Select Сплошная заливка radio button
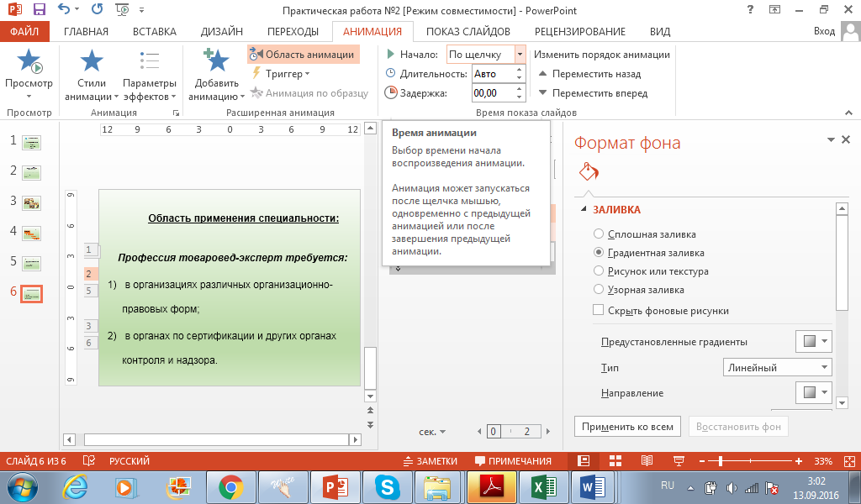 (x=599, y=234)
